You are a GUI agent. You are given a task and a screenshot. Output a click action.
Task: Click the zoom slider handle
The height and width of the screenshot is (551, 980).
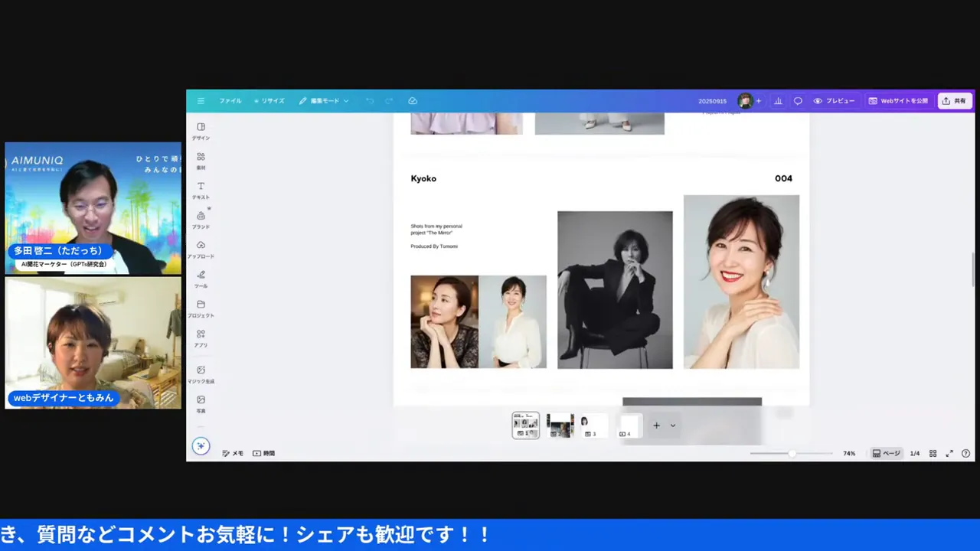coord(792,453)
